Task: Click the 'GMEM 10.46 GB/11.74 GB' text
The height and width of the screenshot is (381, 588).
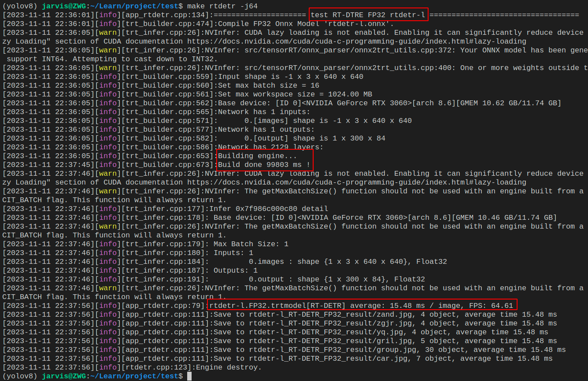Action: [504, 218]
